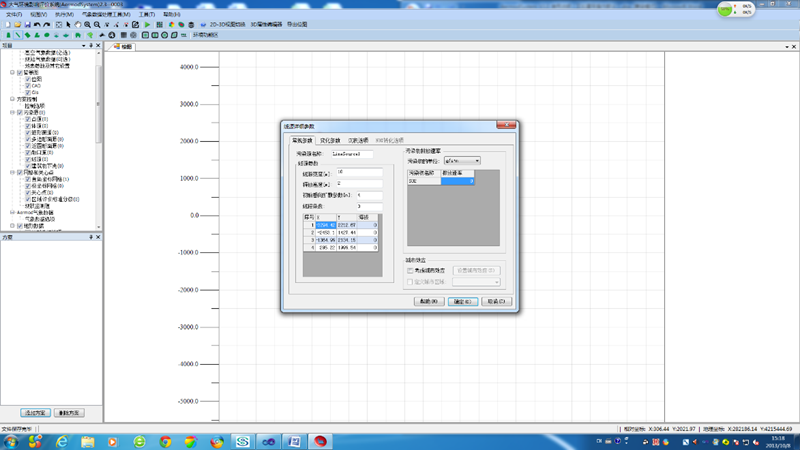800x450 pixels.
Task: Toggle the GIS layer checkbox in tree
Action: click(x=28, y=92)
